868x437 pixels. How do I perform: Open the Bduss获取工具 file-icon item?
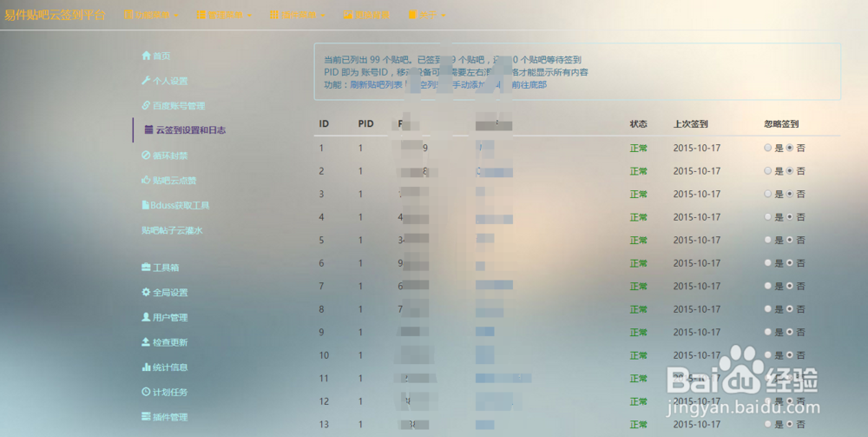175,206
